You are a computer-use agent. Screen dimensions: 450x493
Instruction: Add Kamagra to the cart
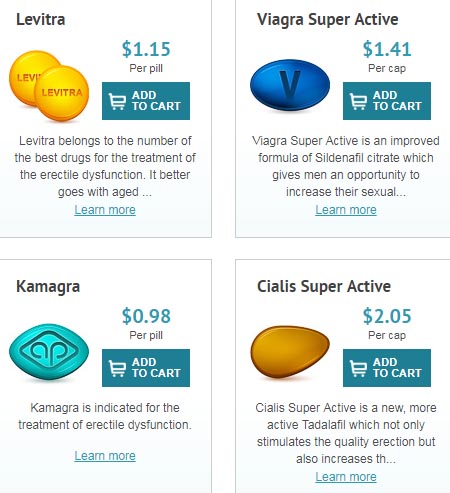coord(146,368)
